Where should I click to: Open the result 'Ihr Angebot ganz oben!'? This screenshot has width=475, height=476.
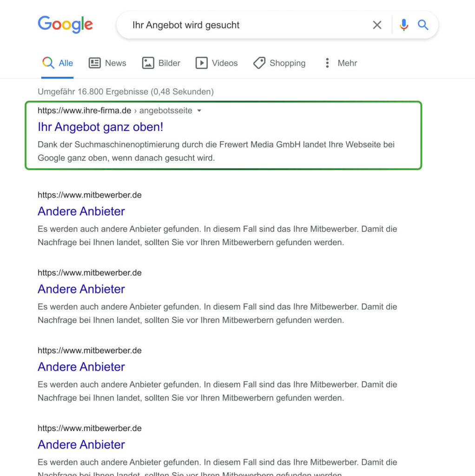100,126
